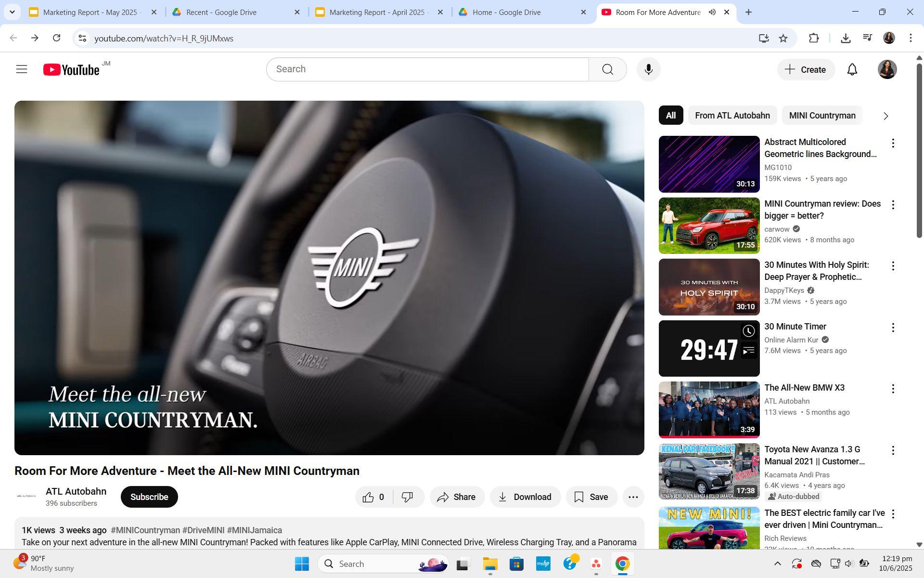
Task: Open the notifications bell
Action: point(852,69)
